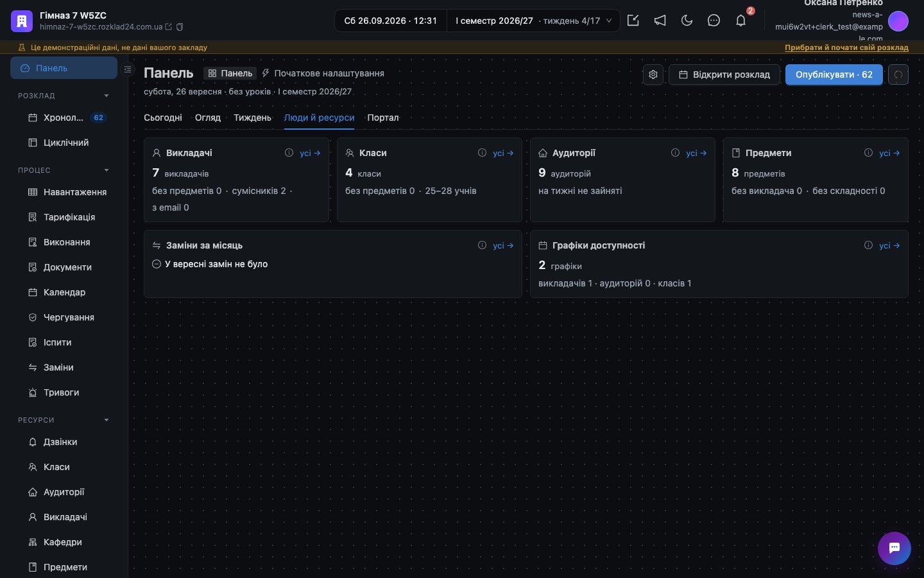Viewport: 924px width, 578px height.
Task: Collapse the РЕСУРСИ sidebar section
Action: click(x=107, y=420)
